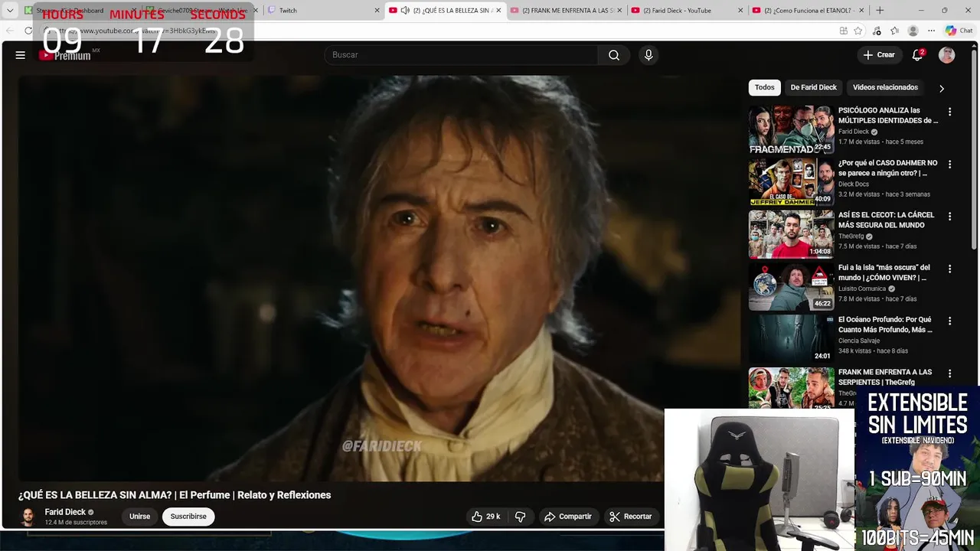980x551 pixels.
Task: Switch to Farid Dieck - YouTube tab
Action: click(x=687, y=10)
